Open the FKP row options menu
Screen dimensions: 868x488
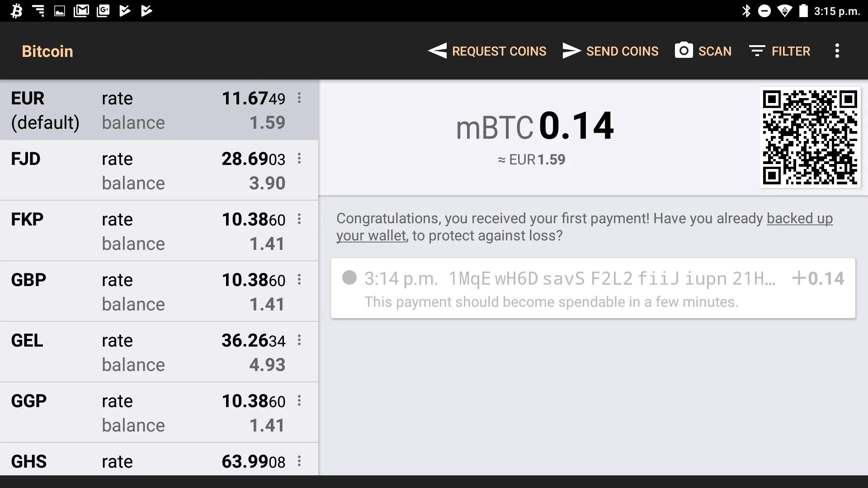pyautogui.click(x=299, y=219)
